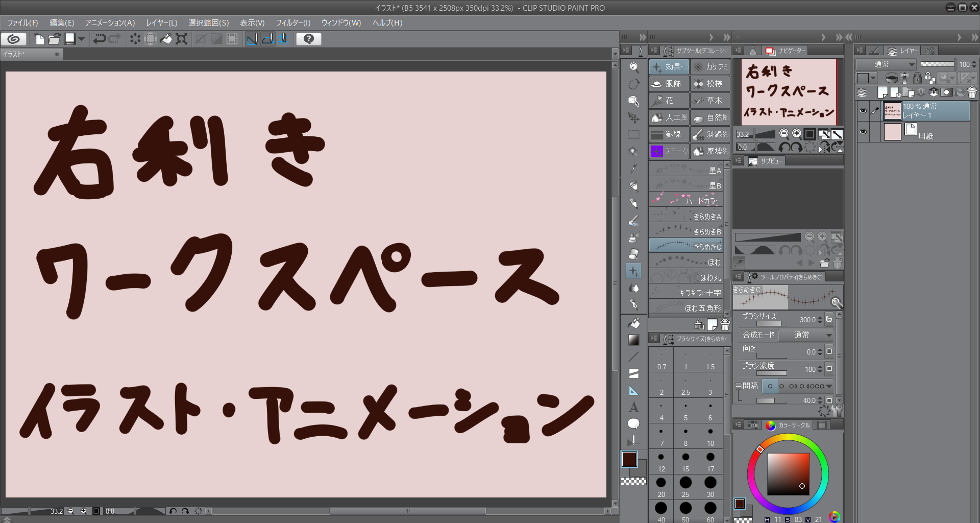Open フィルター(I) menu

(x=293, y=23)
